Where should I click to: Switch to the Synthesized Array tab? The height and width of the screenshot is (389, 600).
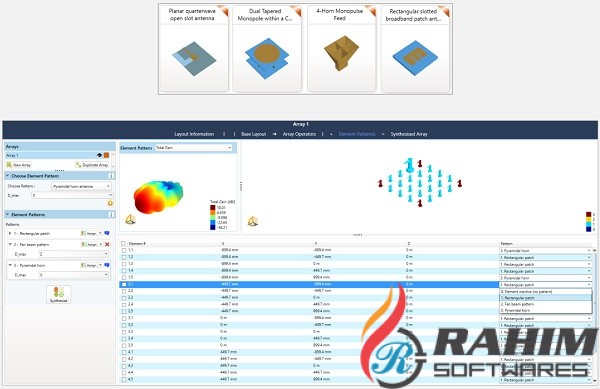click(x=409, y=134)
